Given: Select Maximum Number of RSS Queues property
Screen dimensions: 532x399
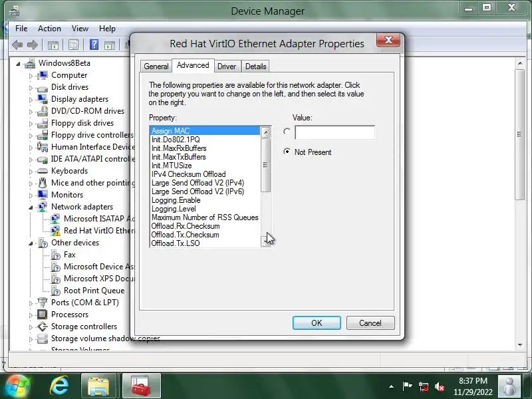Looking at the screenshot, I should 205,217.
